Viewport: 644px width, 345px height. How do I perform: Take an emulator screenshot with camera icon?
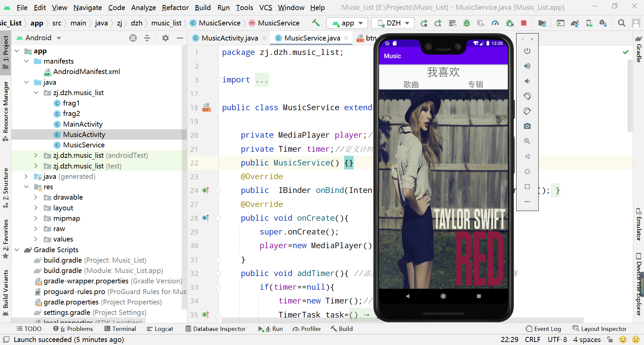coord(527,126)
